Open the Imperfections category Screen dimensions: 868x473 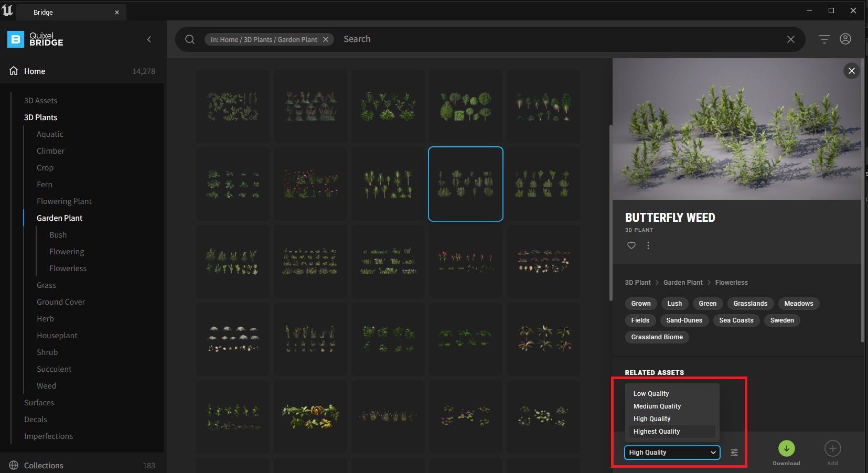click(x=48, y=436)
